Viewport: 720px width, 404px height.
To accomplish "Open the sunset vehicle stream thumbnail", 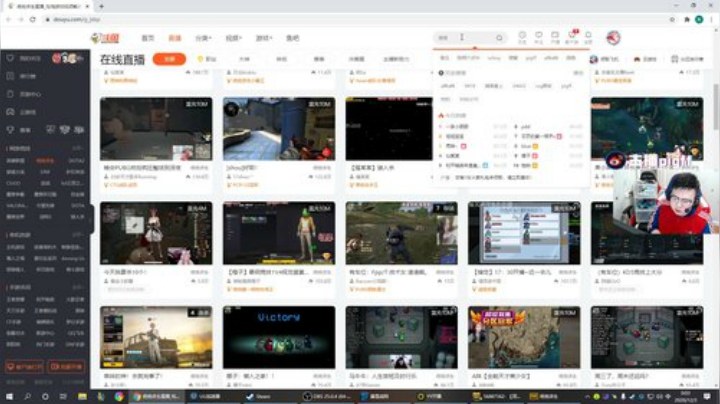I will 156,337.
